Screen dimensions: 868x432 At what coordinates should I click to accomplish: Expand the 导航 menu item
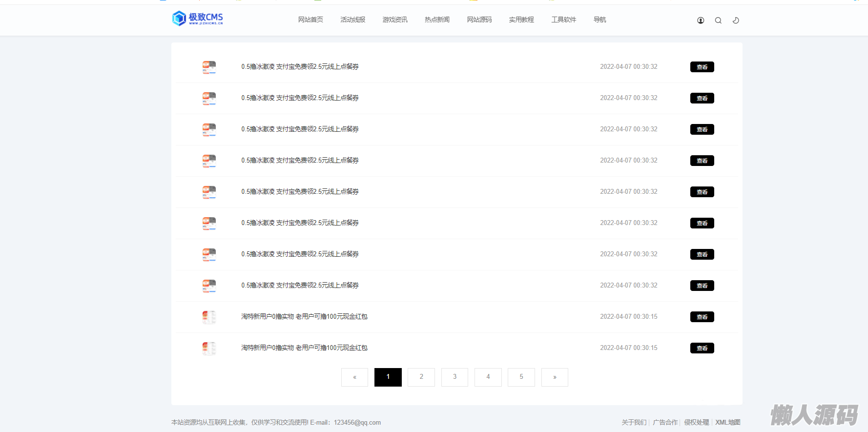pos(599,20)
